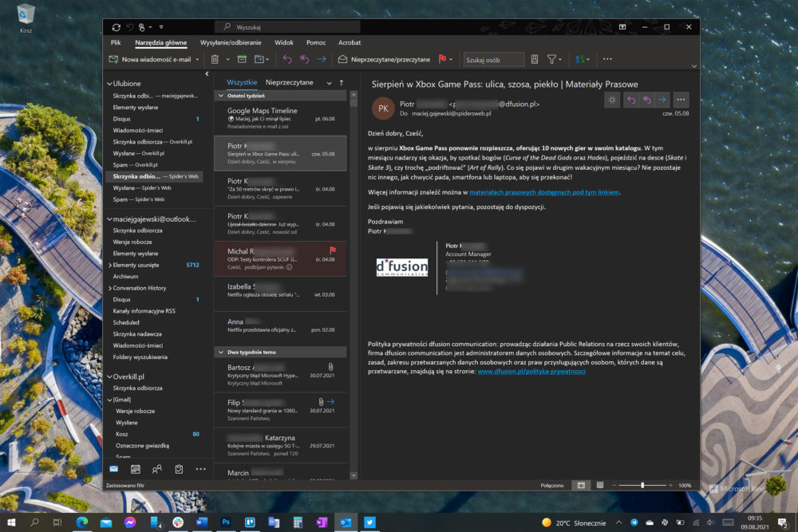This screenshot has height=532, width=798.
Task: Click the Move to folder icon
Action: 259,60
